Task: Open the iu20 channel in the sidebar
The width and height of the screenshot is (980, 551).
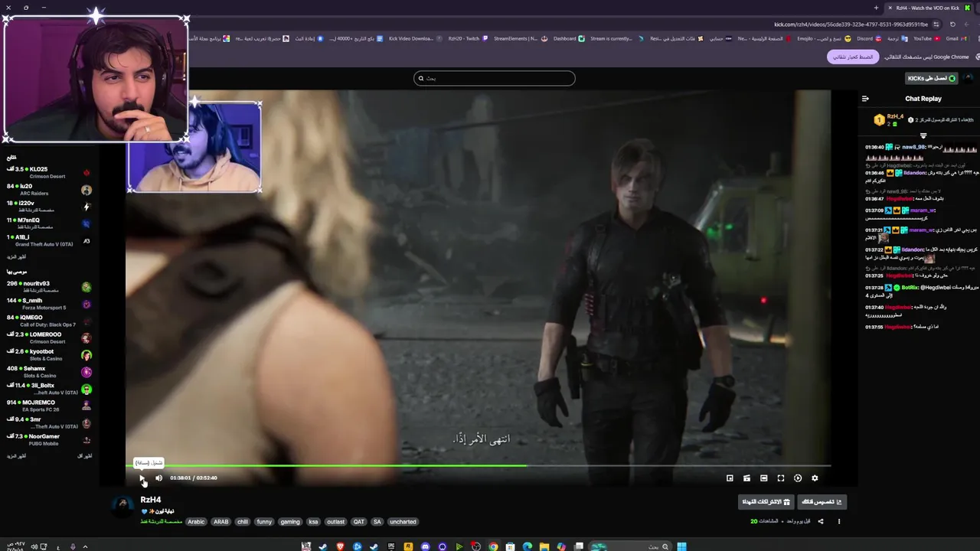Action: point(49,189)
